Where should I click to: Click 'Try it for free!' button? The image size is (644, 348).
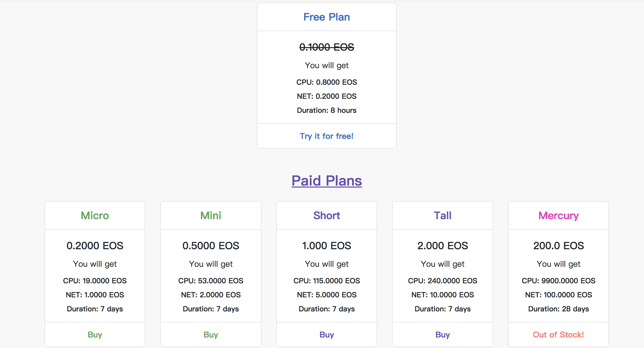pyautogui.click(x=327, y=136)
